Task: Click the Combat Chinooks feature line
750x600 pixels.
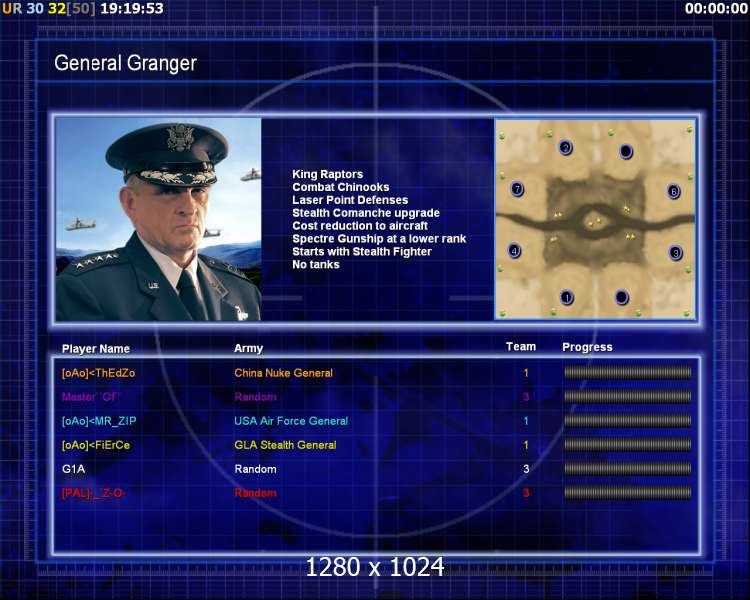Action: coord(341,187)
